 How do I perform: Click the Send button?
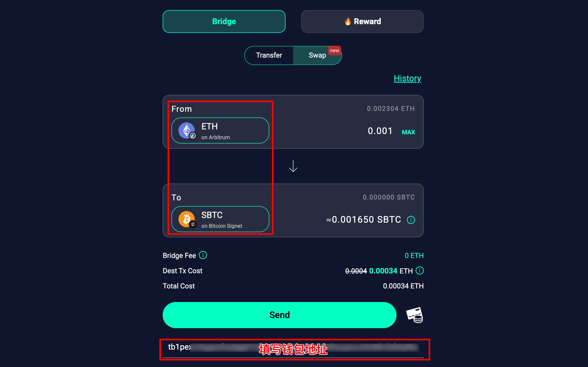pos(280,315)
